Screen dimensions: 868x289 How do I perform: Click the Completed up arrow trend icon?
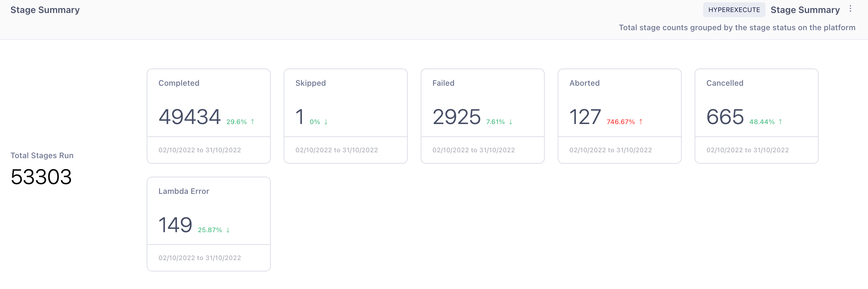tap(252, 122)
